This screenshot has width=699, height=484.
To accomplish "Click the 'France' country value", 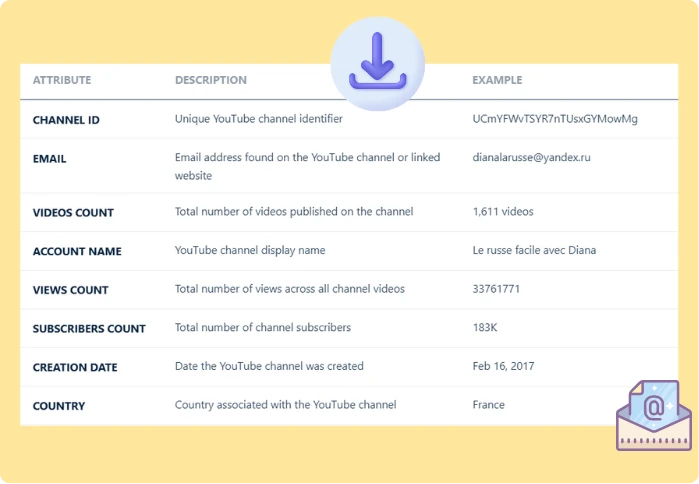I will [x=489, y=405].
